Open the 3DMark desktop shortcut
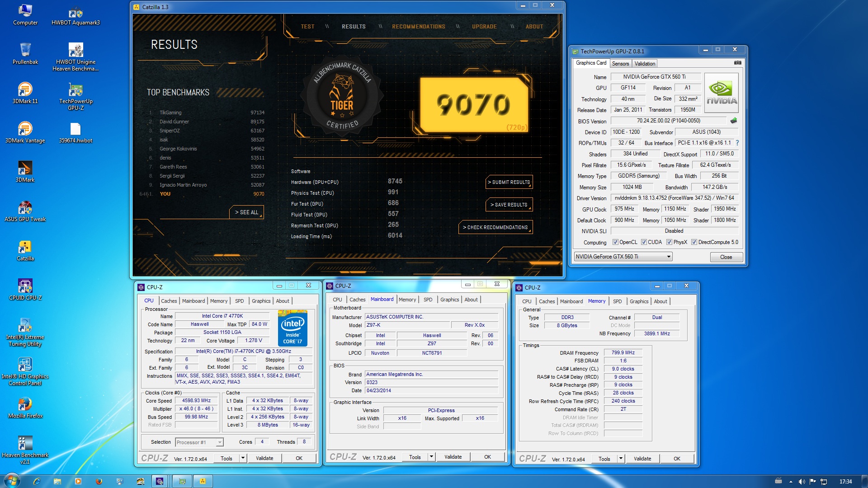The image size is (868, 488). pyautogui.click(x=25, y=172)
